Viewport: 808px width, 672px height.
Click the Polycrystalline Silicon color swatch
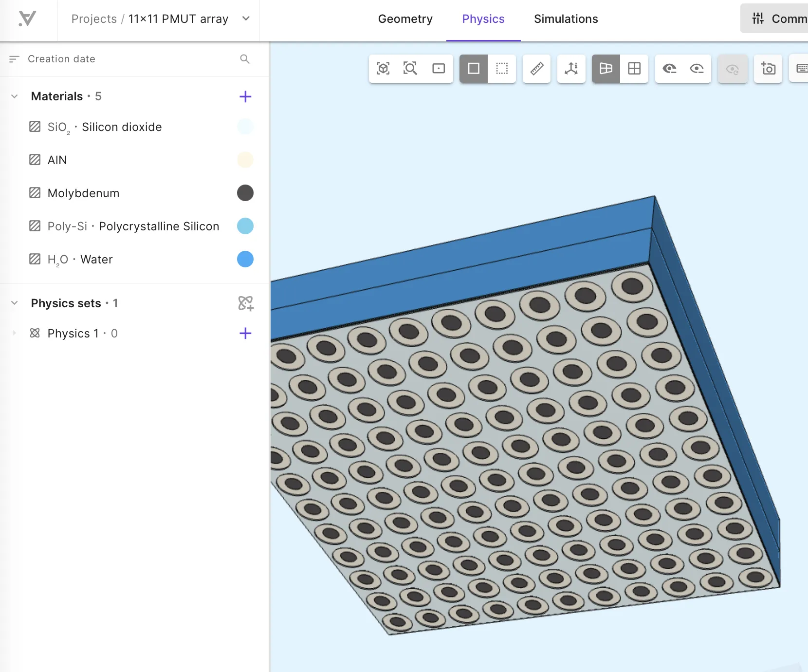coord(245,226)
